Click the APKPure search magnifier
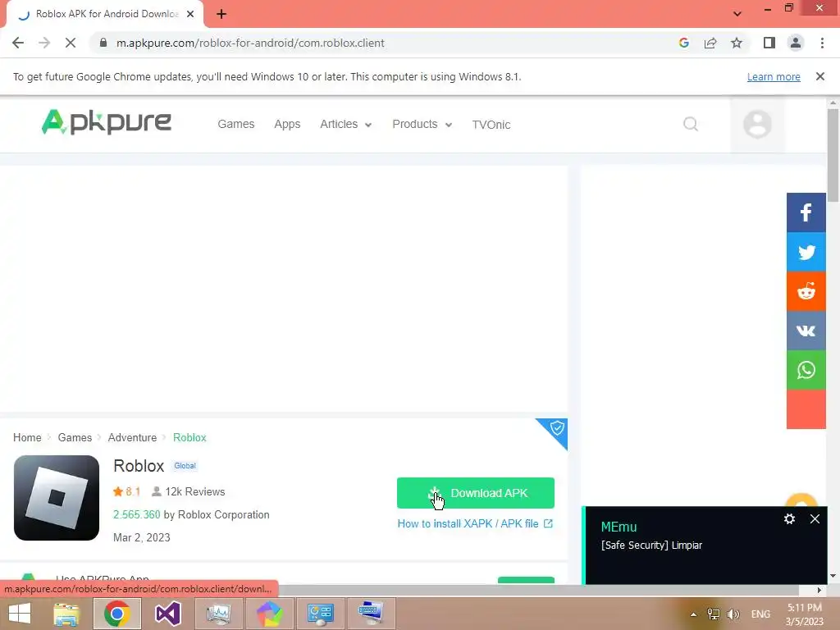Viewport: 840px width, 630px height. click(691, 125)
